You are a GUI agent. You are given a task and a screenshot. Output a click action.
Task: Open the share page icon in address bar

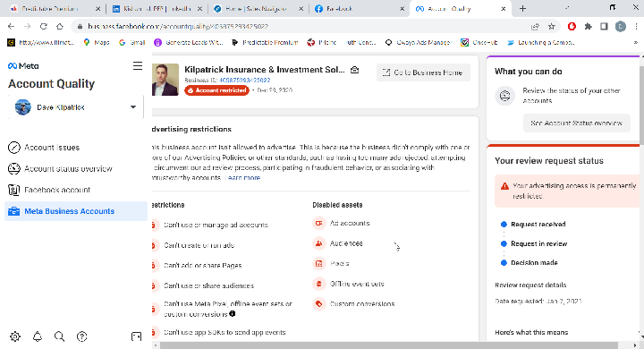pos(535,26)
